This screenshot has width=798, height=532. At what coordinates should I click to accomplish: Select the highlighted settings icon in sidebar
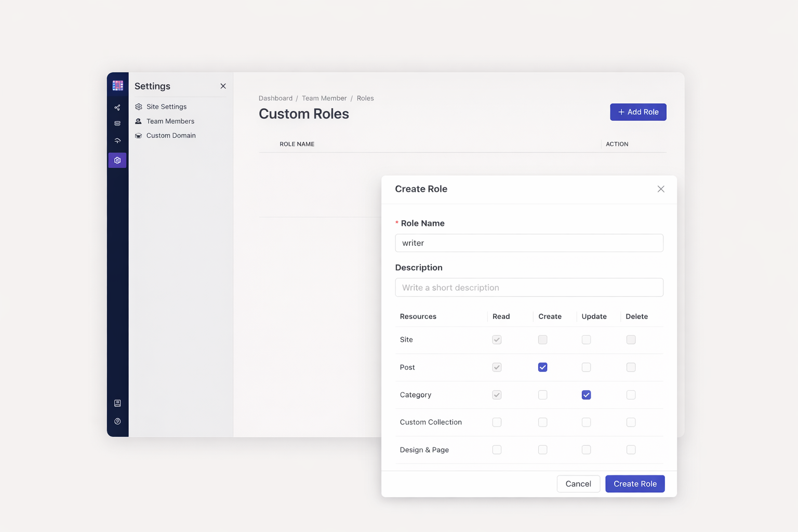point(117,161)
